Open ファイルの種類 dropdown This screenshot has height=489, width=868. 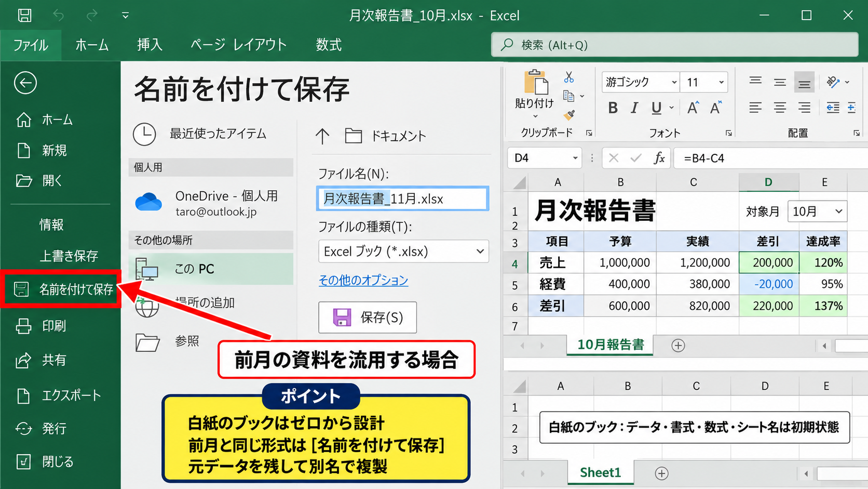(403, 252)
